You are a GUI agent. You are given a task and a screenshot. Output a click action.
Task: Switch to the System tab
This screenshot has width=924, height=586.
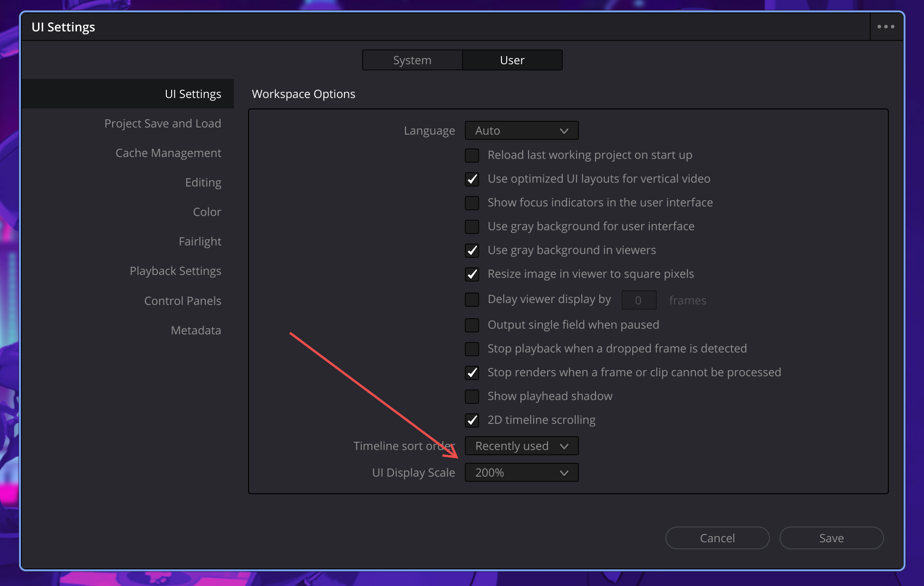point(412,60)
